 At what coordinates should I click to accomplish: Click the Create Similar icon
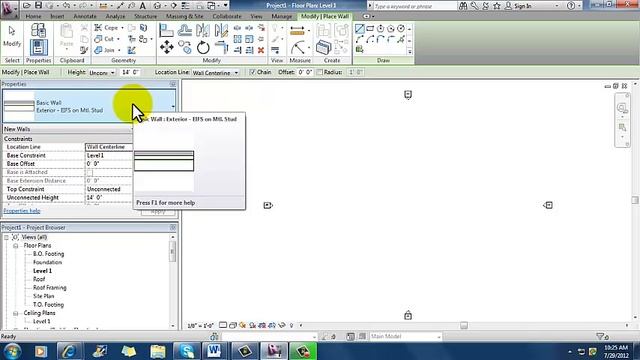tap(323, 47)
